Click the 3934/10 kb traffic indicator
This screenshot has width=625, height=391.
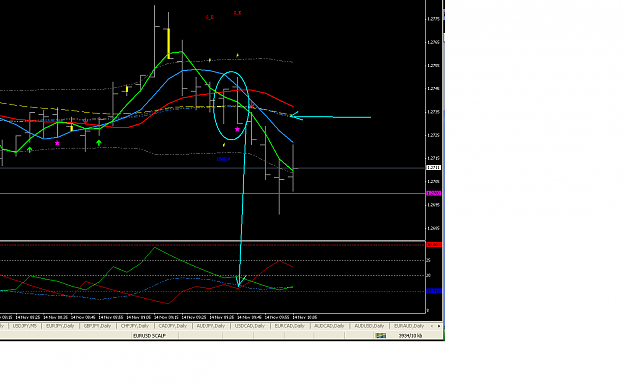tap(410, 336)
